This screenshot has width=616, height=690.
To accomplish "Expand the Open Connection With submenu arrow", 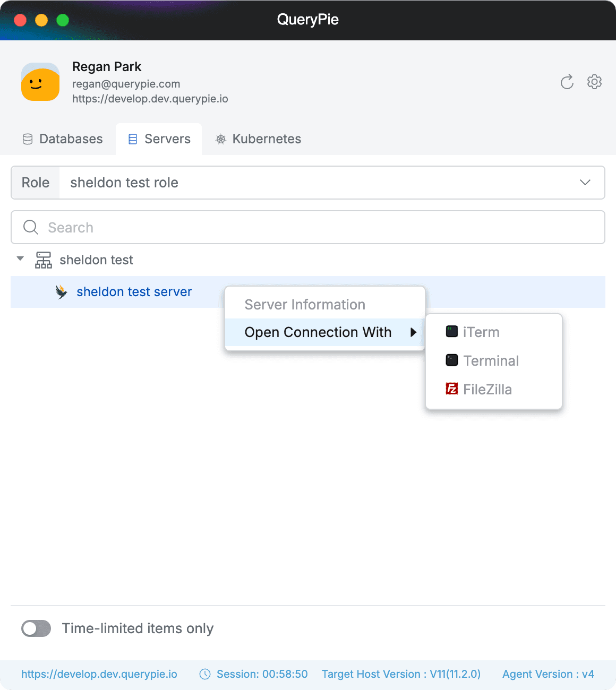I will (x=414, y=332).
